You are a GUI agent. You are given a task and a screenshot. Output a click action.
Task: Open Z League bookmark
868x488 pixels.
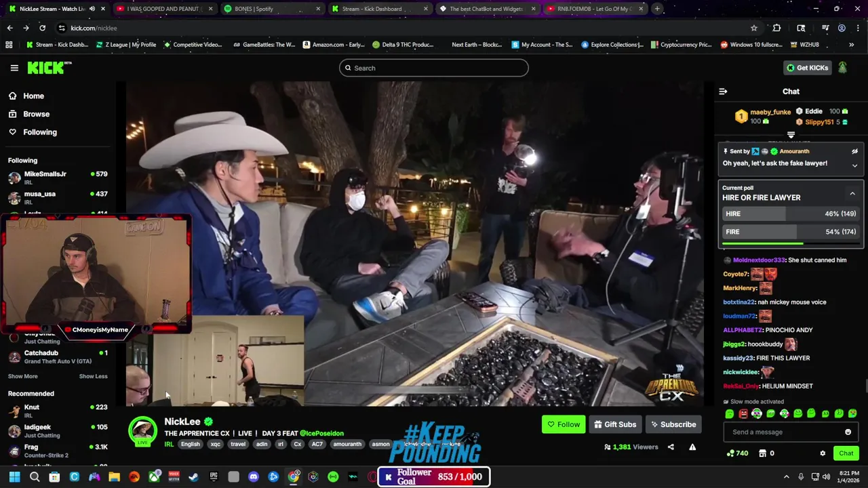point(125,45)
